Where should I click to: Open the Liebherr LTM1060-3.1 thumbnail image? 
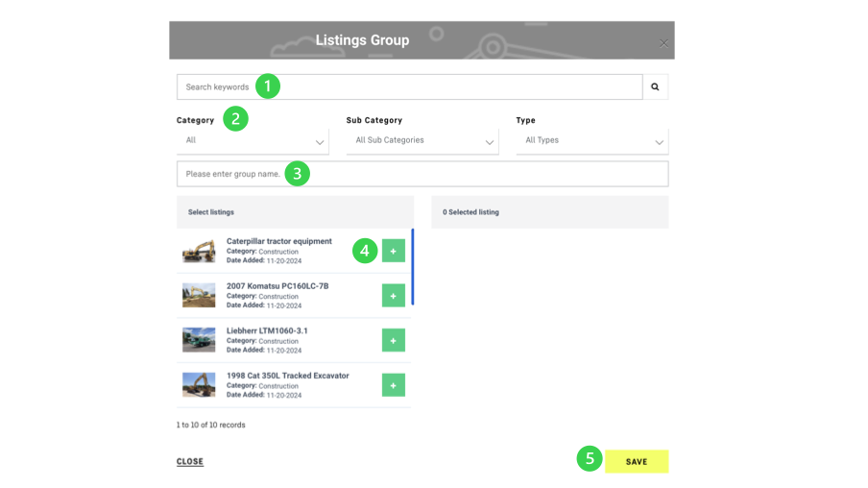point(199,340)
